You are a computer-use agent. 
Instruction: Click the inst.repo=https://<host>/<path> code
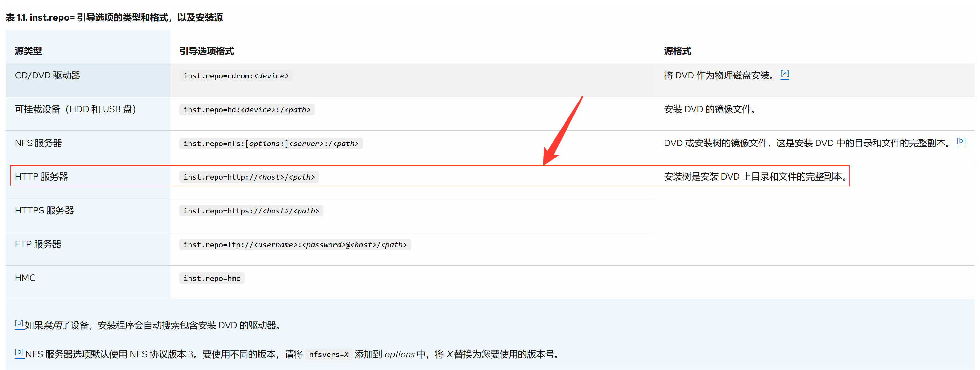[251, 211]
